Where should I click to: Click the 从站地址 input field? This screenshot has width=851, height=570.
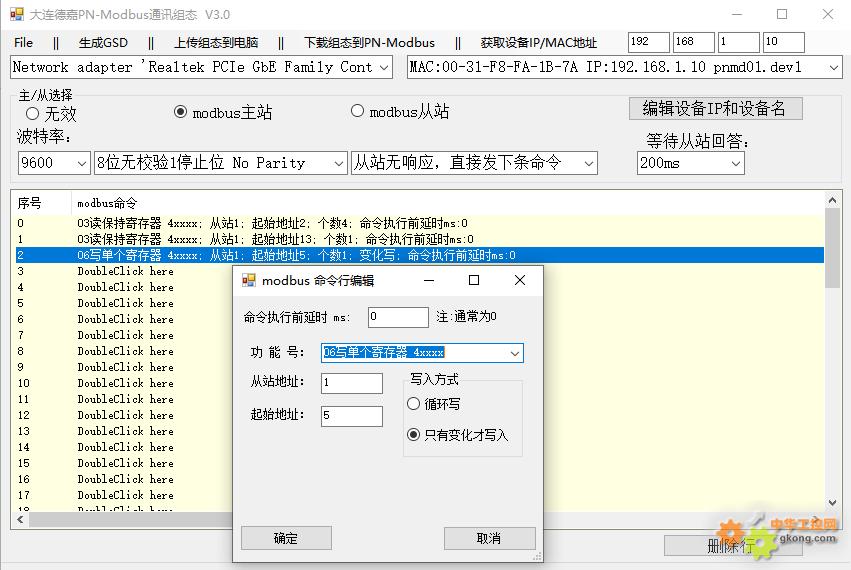click(x=352, y=383)
